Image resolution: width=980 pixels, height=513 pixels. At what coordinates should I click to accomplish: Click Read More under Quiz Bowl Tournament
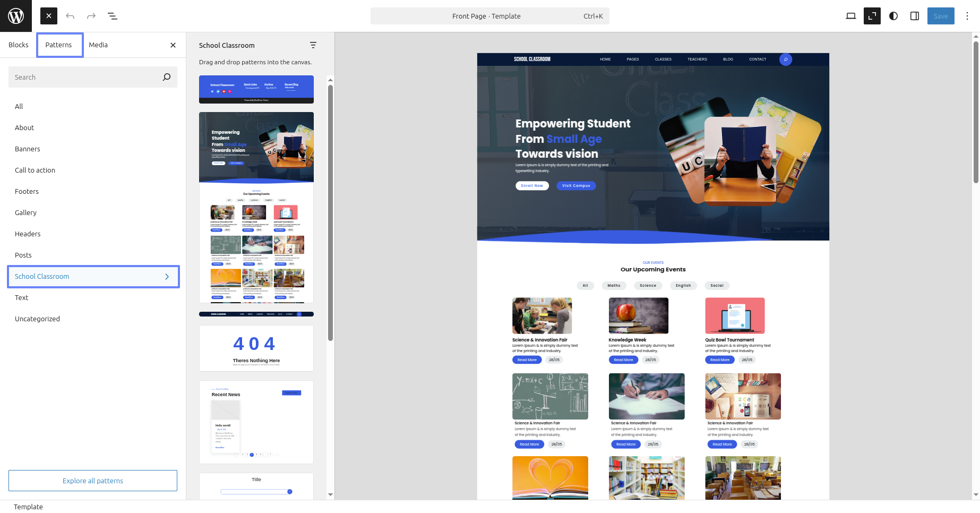[720, 360]
